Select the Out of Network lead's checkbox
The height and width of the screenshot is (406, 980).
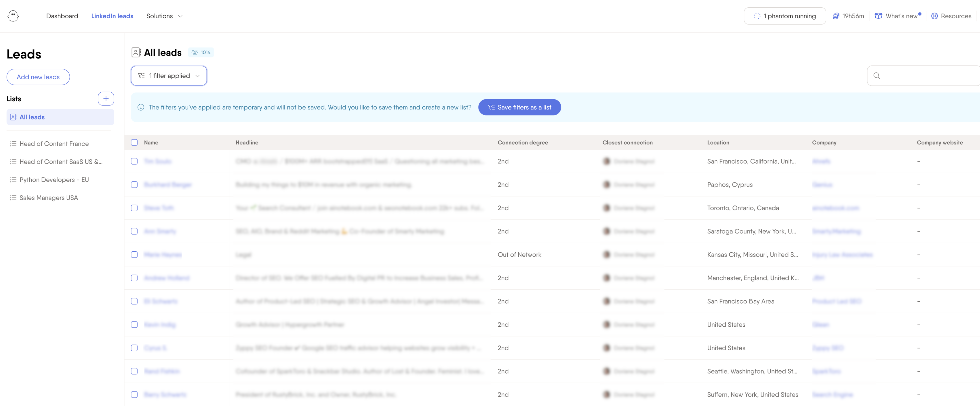point(134,255)
